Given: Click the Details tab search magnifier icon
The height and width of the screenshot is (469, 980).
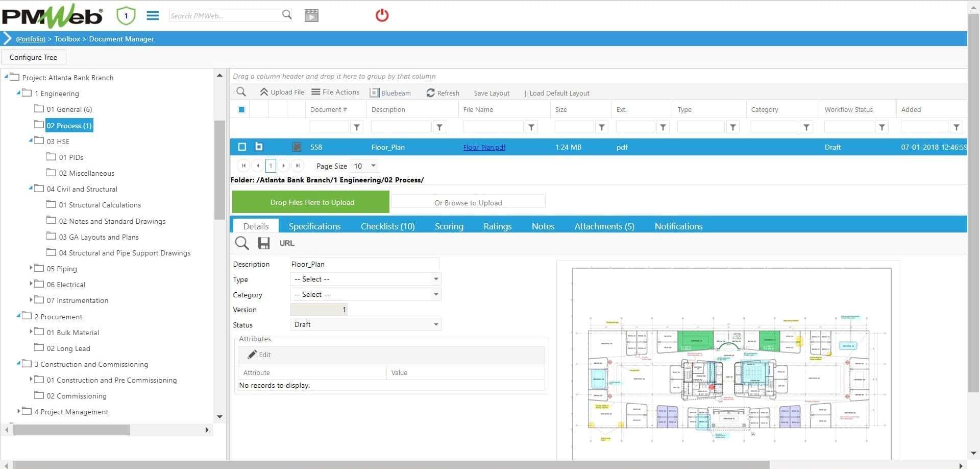Looking at the screenshot, I should (x=242, y=243).
